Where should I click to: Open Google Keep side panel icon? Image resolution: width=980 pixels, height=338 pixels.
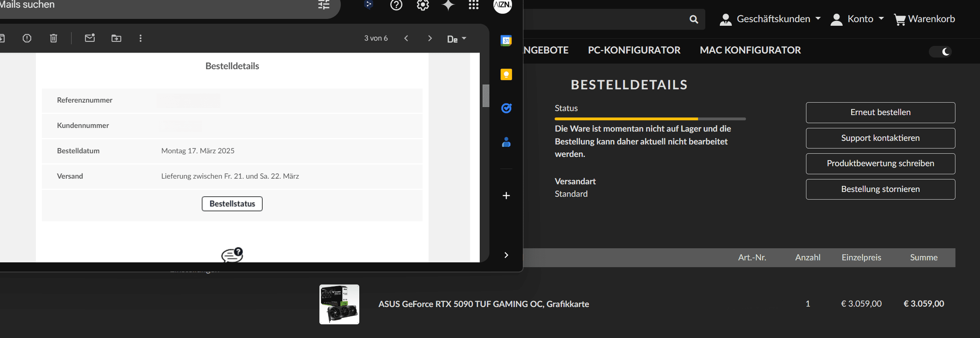click(x=506, y=74)
